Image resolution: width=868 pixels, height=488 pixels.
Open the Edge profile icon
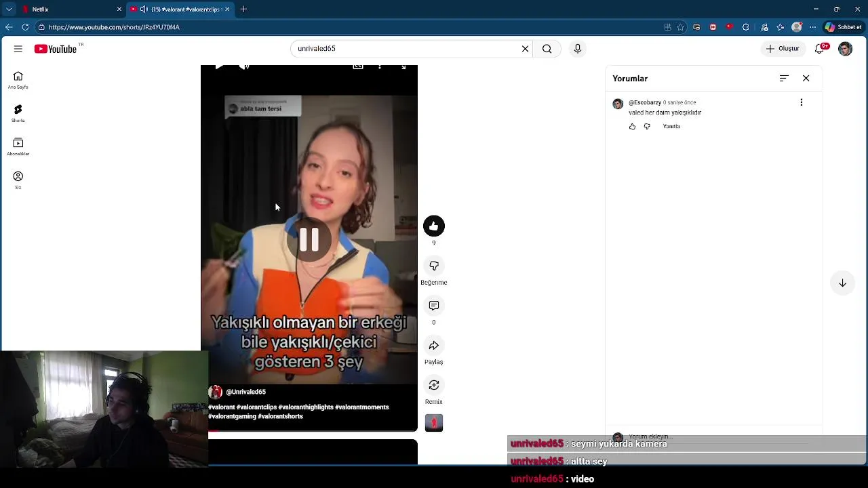[797, 27]
